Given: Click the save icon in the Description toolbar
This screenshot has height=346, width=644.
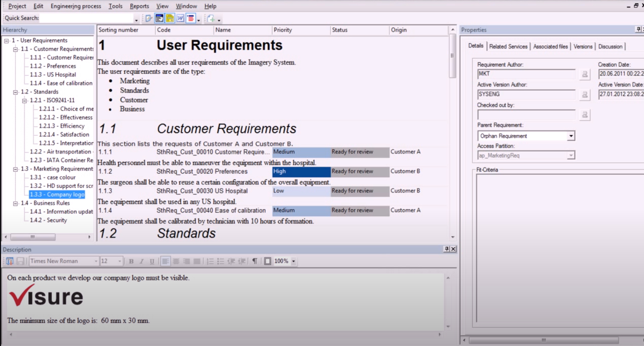Looking at the screenshot, I should [20, 261].
